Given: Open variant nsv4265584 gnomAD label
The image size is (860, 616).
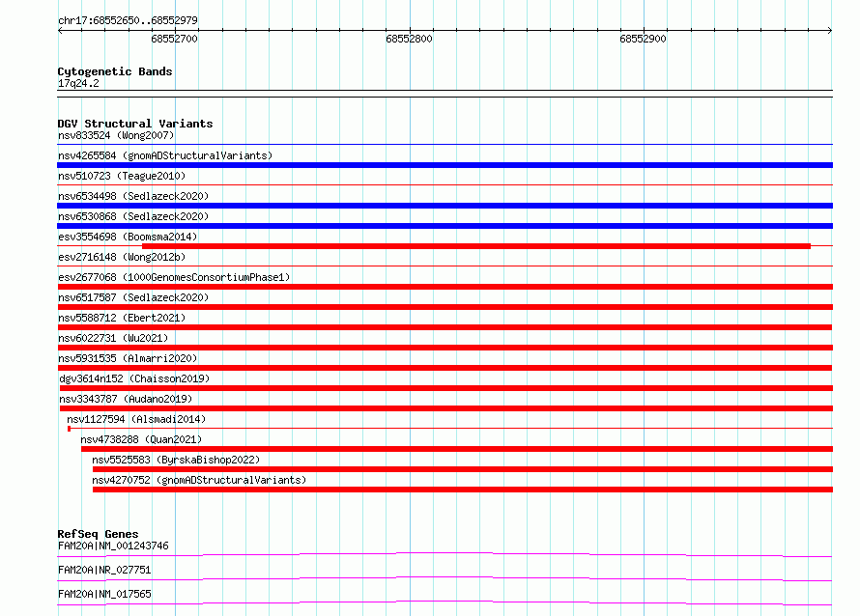Looking at the screenshot, I should point(165,155).
